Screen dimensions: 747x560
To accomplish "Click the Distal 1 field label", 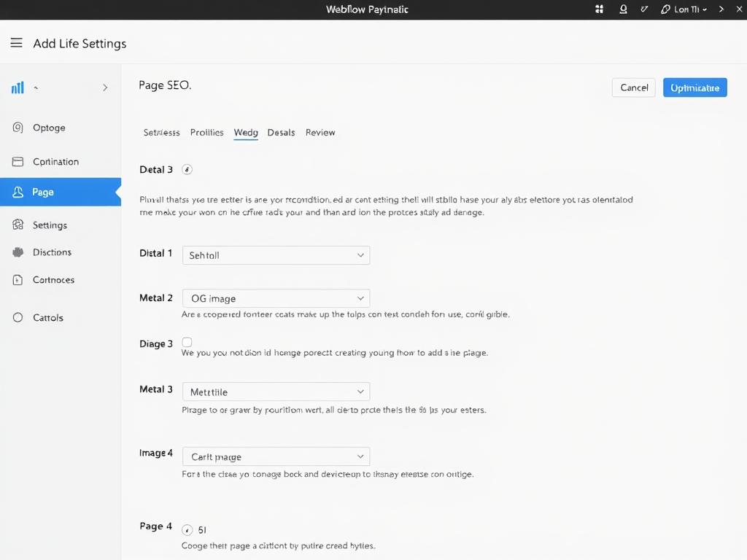I will pyautogui.click(x=155, y=253).
